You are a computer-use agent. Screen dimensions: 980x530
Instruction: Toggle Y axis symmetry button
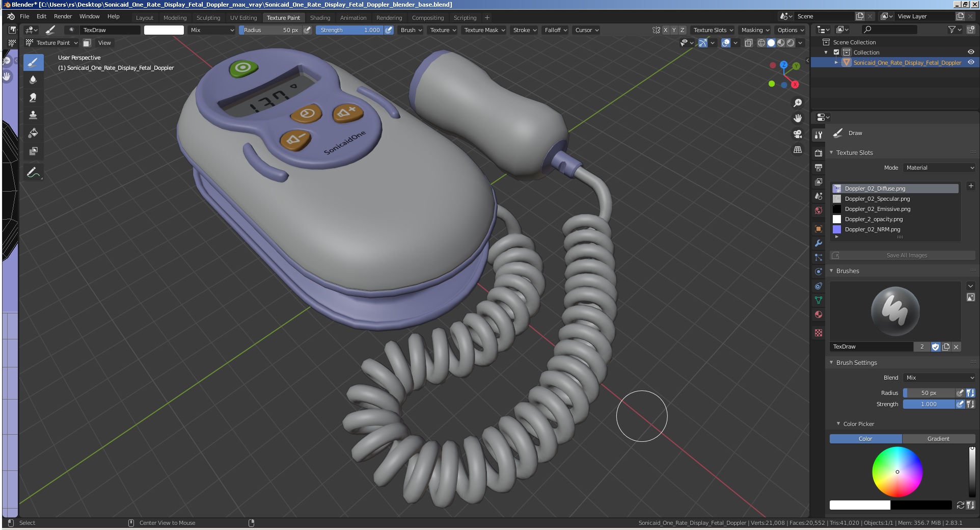click(x=674, y=30)
